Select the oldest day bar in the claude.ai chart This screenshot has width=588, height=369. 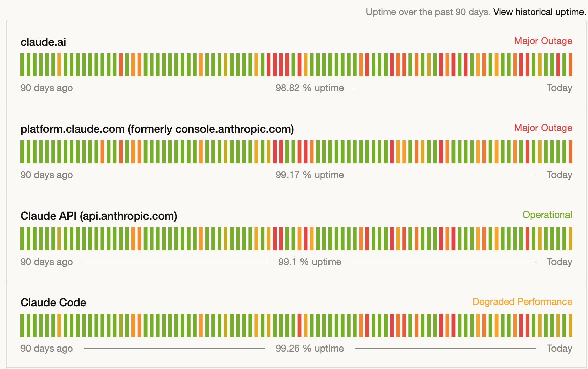(x=22, y=65)
